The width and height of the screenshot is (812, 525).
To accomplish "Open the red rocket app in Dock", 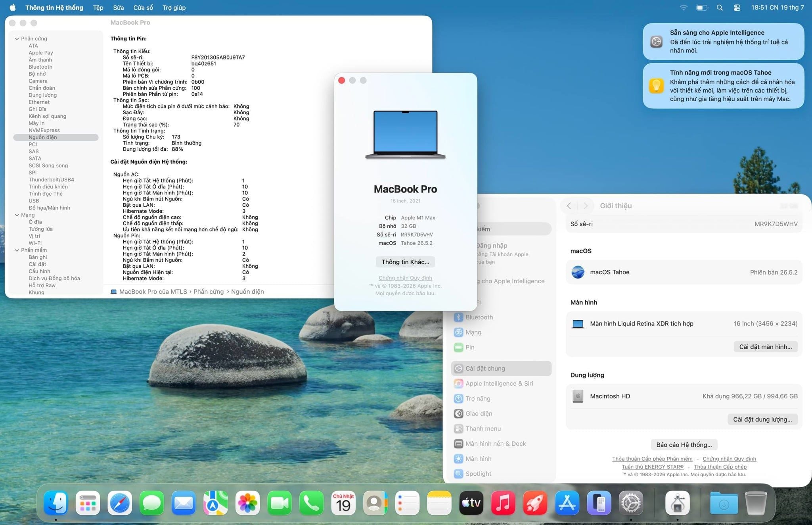I will point(535,503).
